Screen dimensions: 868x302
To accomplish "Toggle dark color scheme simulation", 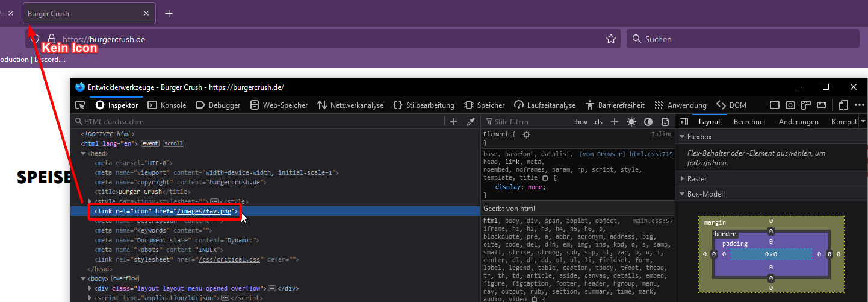I will pyautogui.click(x=648, y=122).
